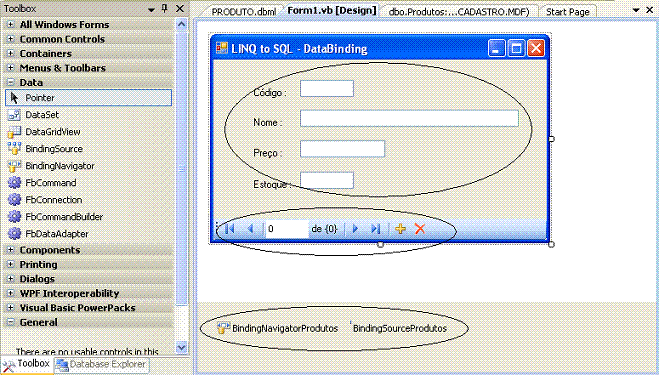Switch to the Database Explorer tab
This screenshot has width=659, height=375.
101,364
